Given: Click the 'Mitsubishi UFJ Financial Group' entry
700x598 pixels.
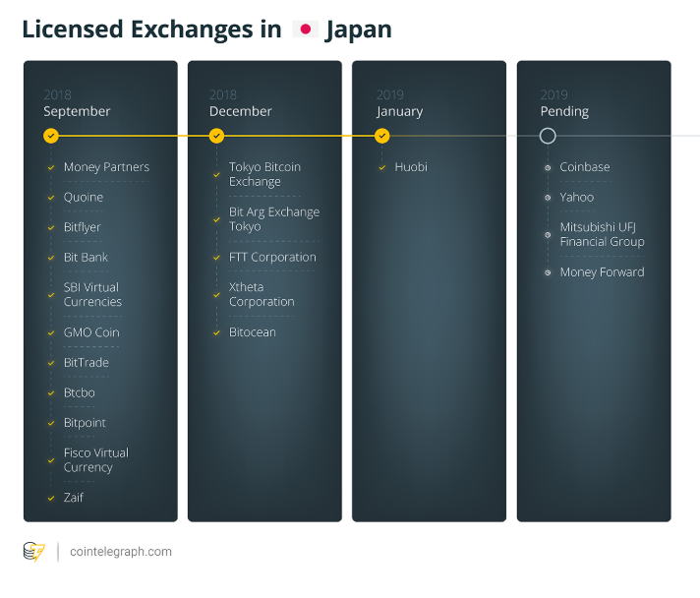Looking at the screenshot, I should (x=603, y=234).
